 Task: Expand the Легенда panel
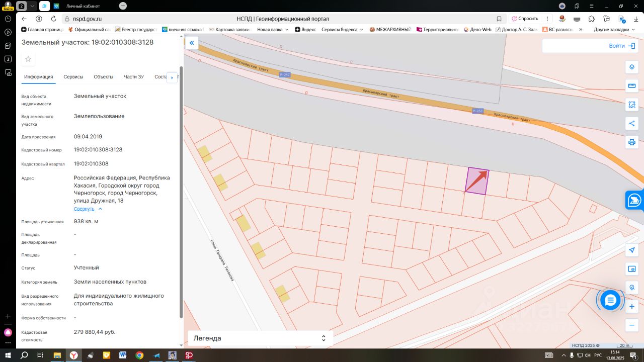tap(324, 338)
